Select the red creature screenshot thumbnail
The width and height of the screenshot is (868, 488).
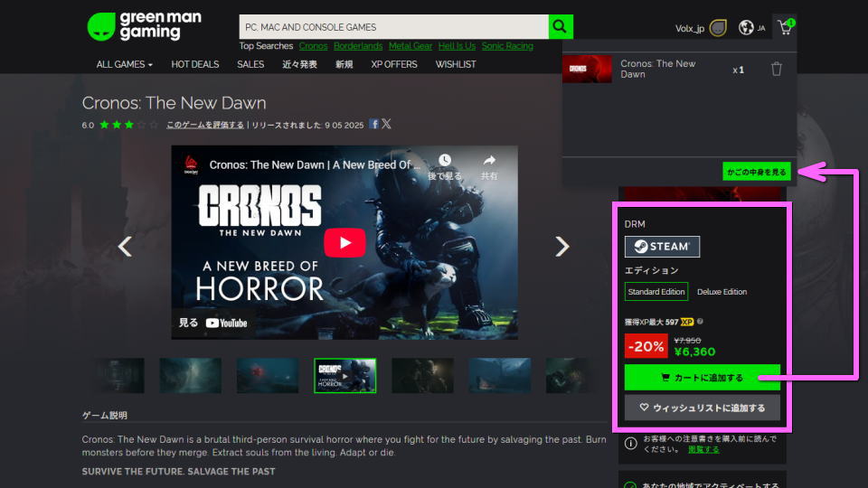point(268,375)
